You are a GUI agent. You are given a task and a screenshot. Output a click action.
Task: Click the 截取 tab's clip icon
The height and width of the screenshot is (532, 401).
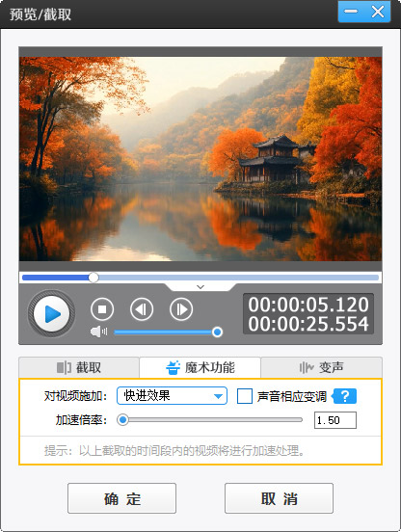[64, 367]
